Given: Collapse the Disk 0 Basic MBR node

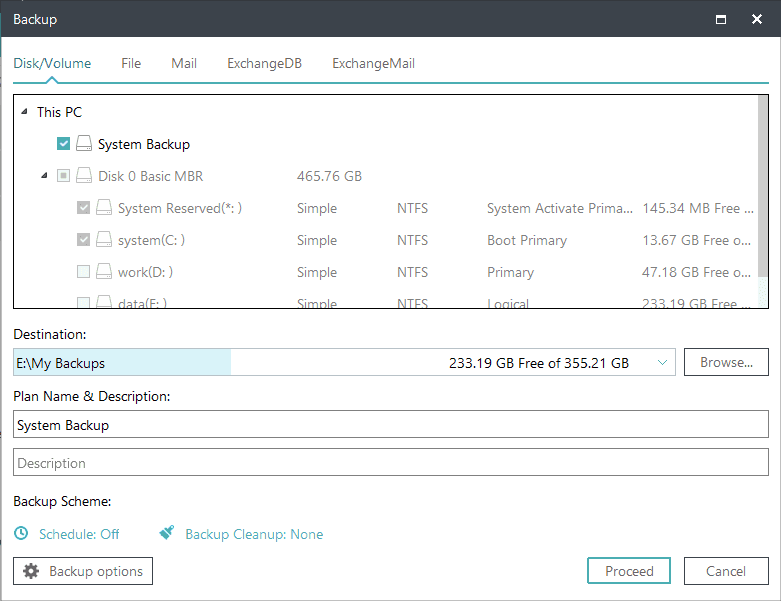Looking at the screenshot, I should pos(44,176).
